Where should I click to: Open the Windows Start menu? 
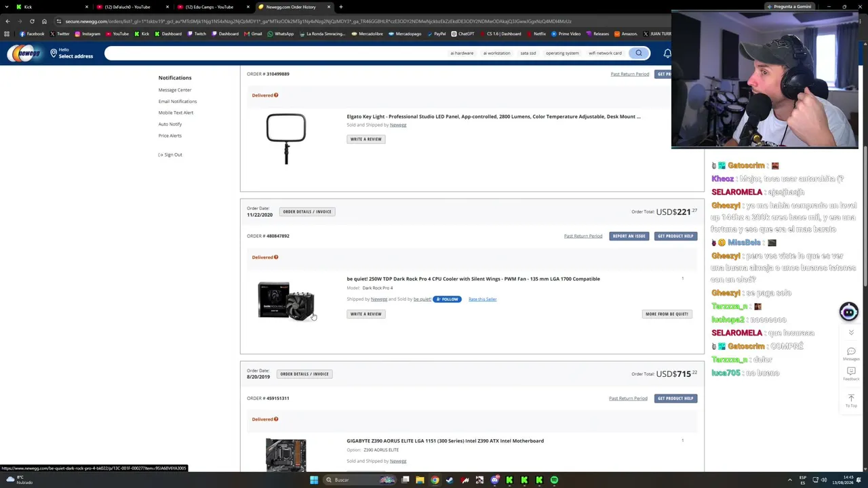tap(314, 480)
